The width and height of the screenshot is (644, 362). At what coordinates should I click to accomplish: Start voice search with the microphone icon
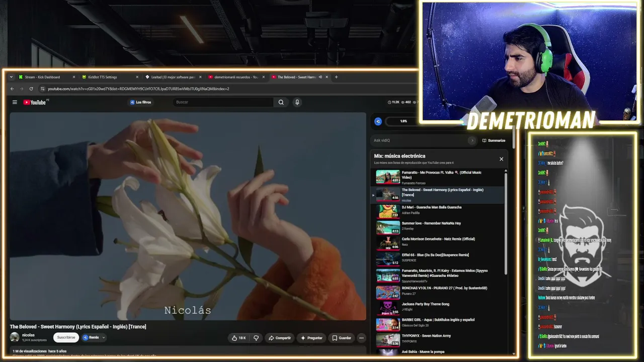(x=297, y=102)
